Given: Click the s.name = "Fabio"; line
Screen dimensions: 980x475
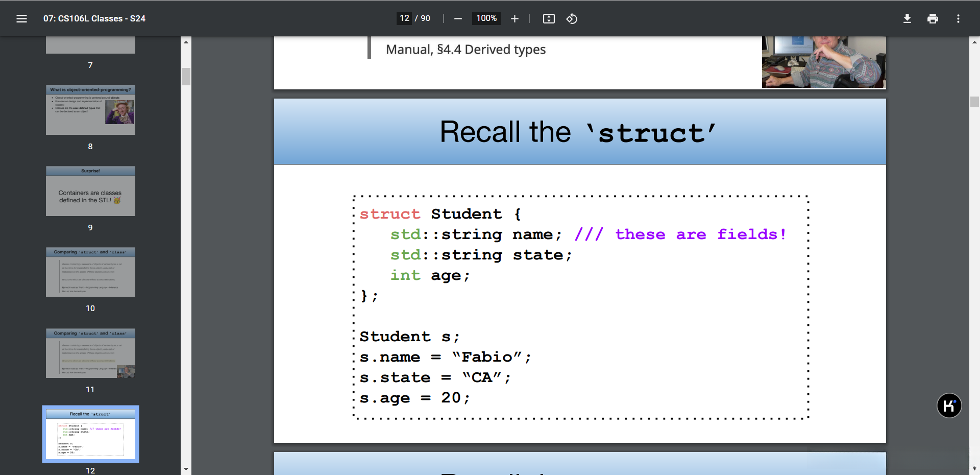Looking at the screenshot, I should [x=446, y=357].
